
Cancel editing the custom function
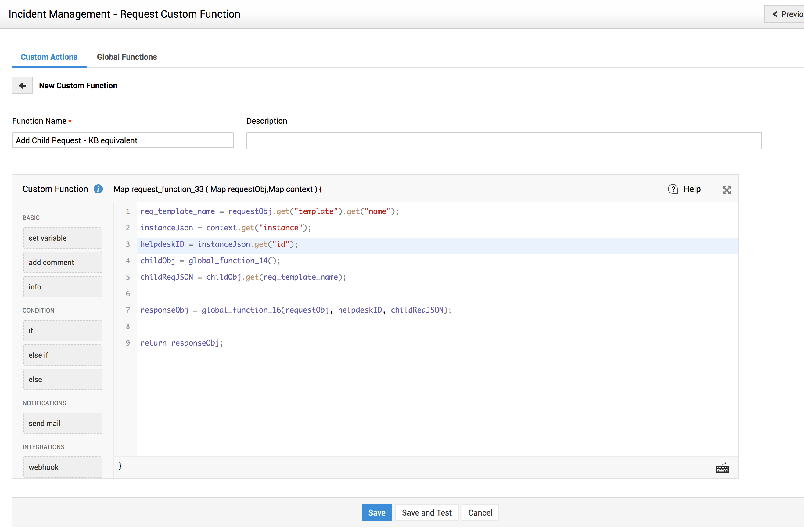[480, 512]
